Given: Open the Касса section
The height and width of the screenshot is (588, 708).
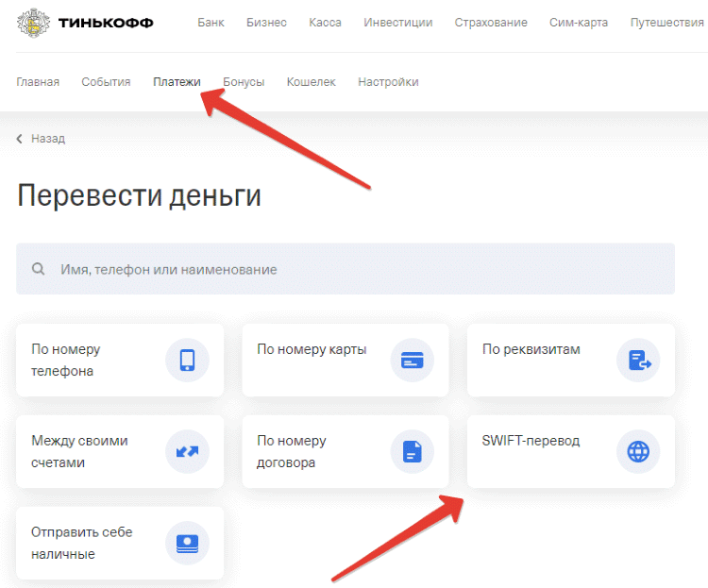Looking at the screenshot, I should click(x=325, y=23).
